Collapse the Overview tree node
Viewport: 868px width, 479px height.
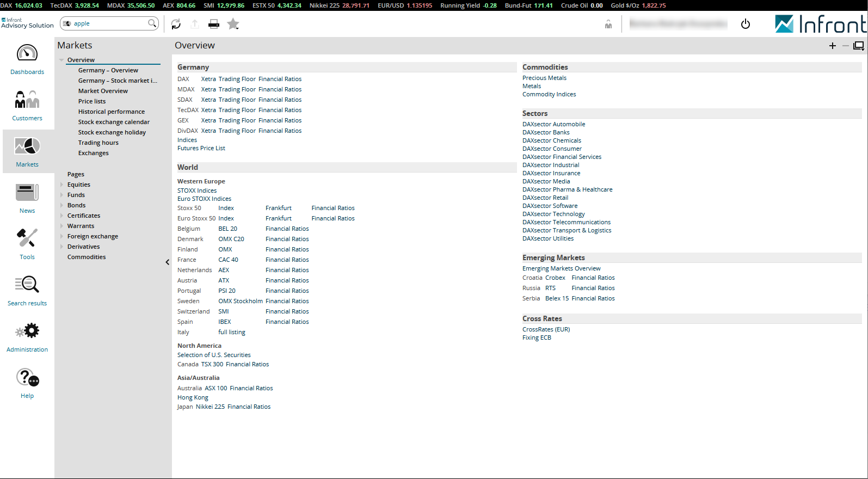(62, 60)
